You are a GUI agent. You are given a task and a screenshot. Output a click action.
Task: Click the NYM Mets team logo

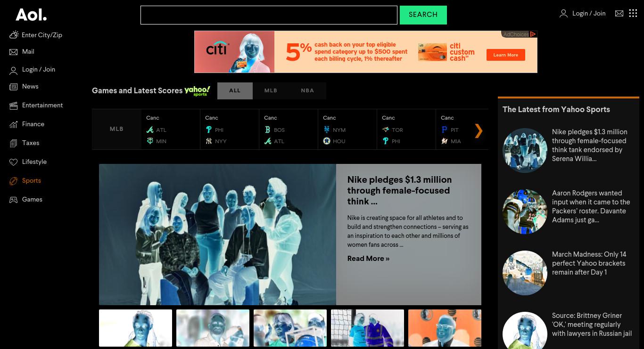tap(327, 130)
